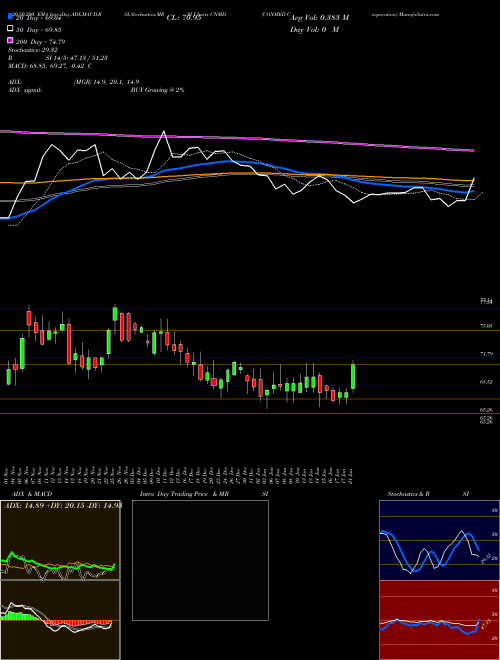Click the 'Day Vol: 0 M' label
The height and width of the screenshot is (660, 500).
point(314,30)
